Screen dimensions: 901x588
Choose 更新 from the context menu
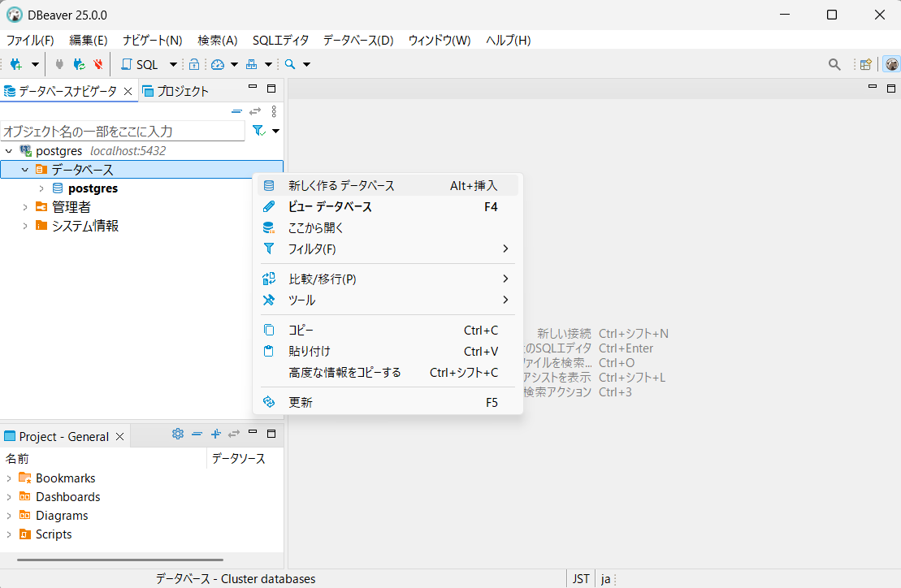[x=301, y=402]
